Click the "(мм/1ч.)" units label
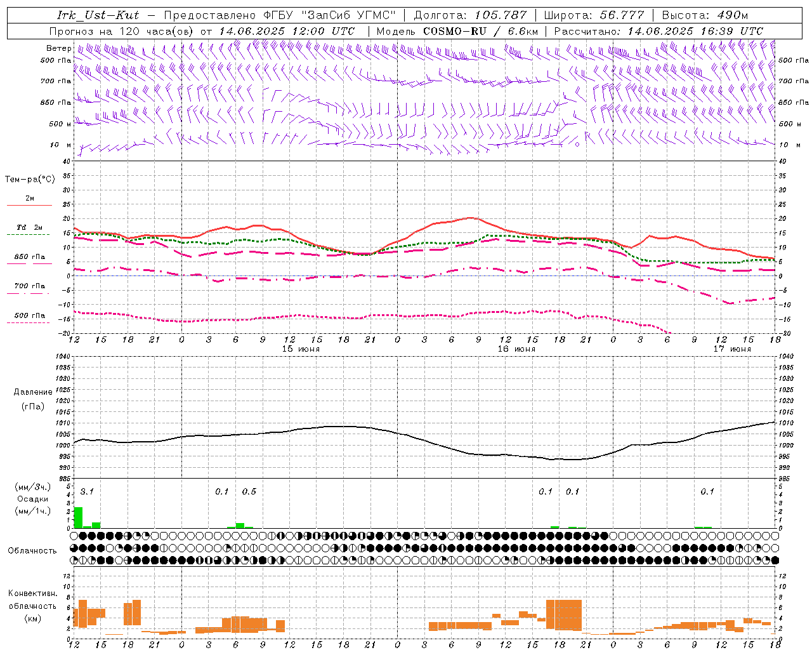 tap(32, 511)
